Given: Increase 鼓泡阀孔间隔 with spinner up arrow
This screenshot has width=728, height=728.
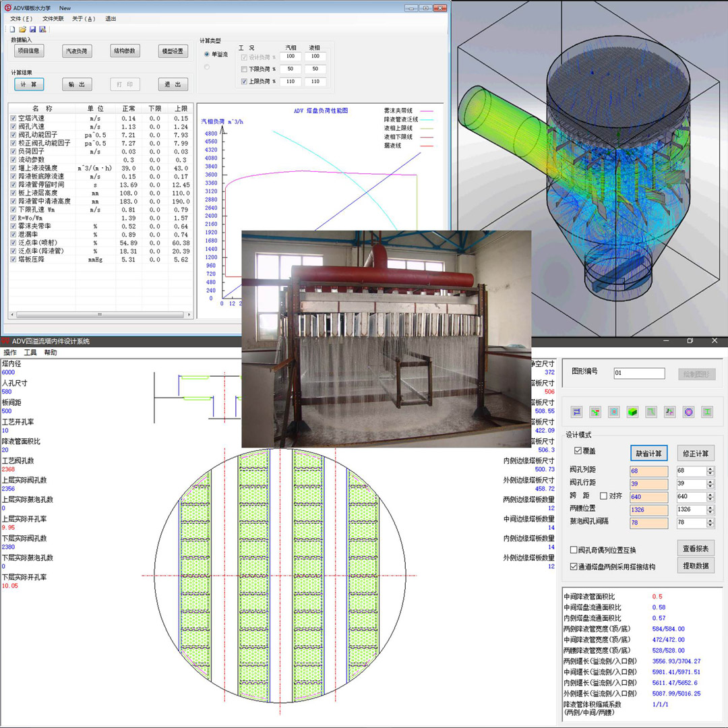Looking at the screenshot, I should click(710, 520).
